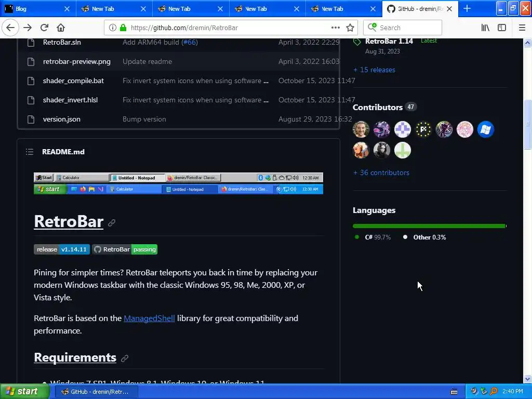
Task: Open shader_invert.hlsl file
Action: click(x=70, y=100)
